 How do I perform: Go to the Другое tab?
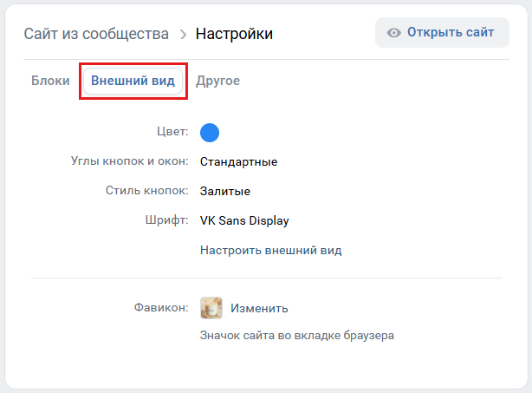[217, 81]
